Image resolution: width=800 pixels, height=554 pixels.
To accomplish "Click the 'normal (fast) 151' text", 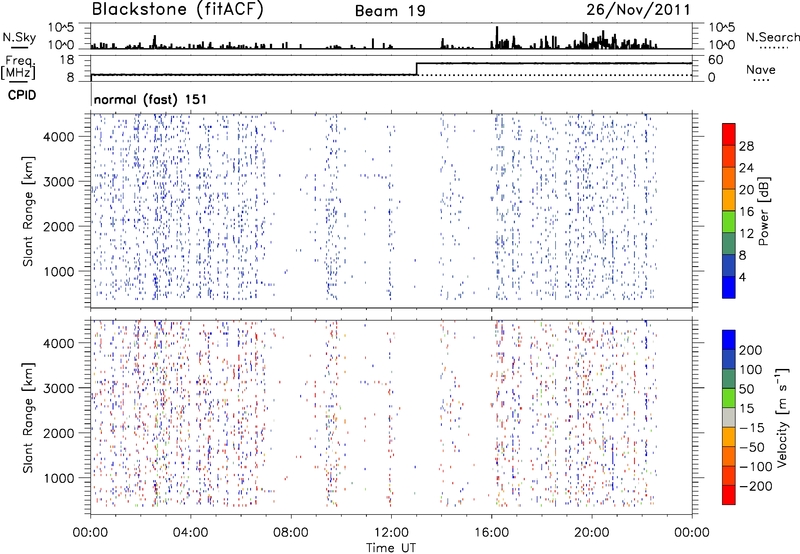I will pos(151,99).
